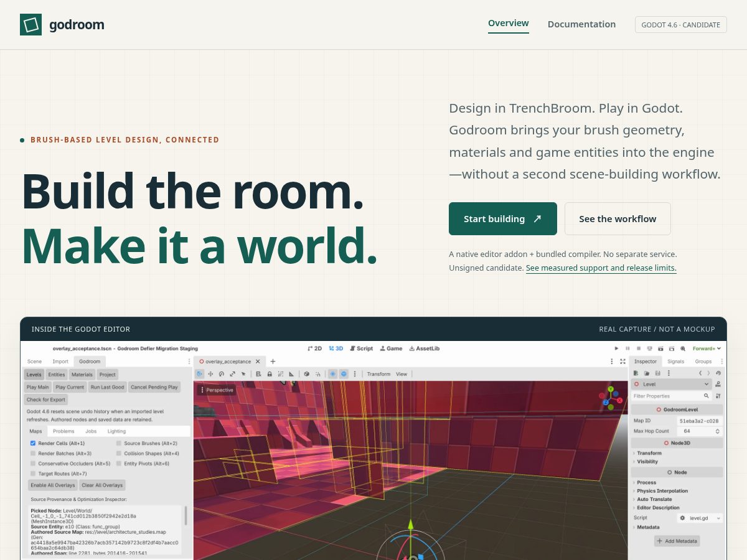Click the Movie Maker mode icon
This screenshot has height=560, width=747.
click(x=683, y=348)
